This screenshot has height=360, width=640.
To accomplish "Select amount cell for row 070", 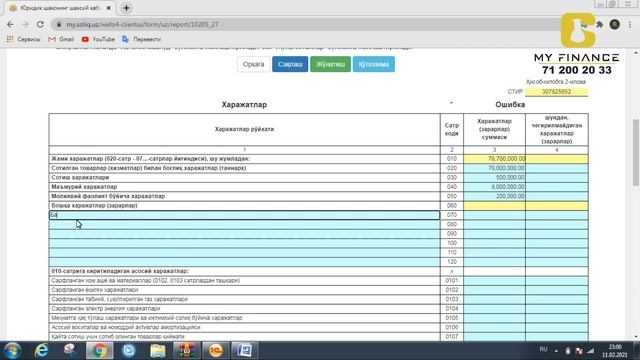I will tap(494, 215).
